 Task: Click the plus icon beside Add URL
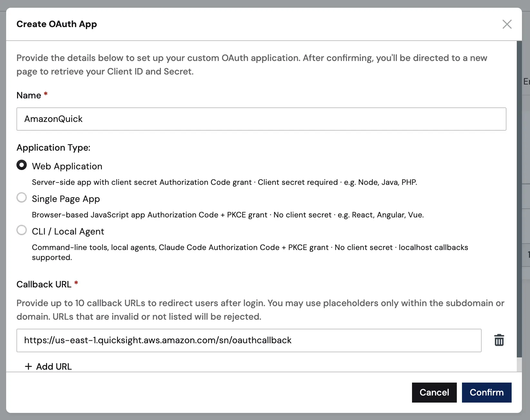(28, 366)
